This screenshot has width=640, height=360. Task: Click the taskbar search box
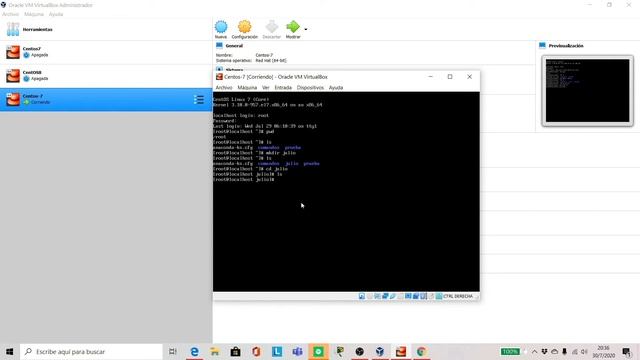[x=91, y=351]
